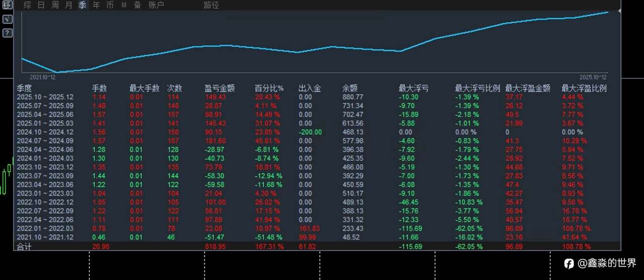Click the 合计 totals row label

tap(24, 246)
